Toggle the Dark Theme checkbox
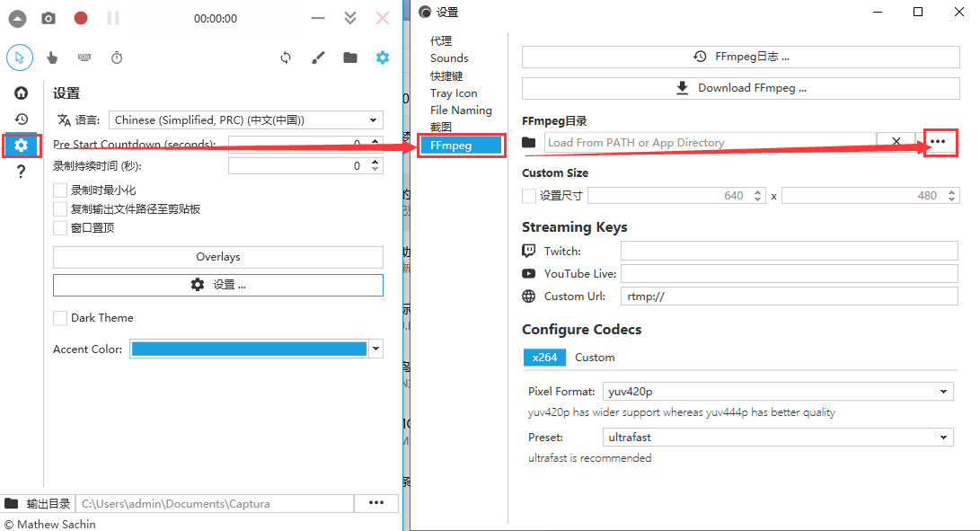This screenshot has width=980, height=531. [60, 318]
